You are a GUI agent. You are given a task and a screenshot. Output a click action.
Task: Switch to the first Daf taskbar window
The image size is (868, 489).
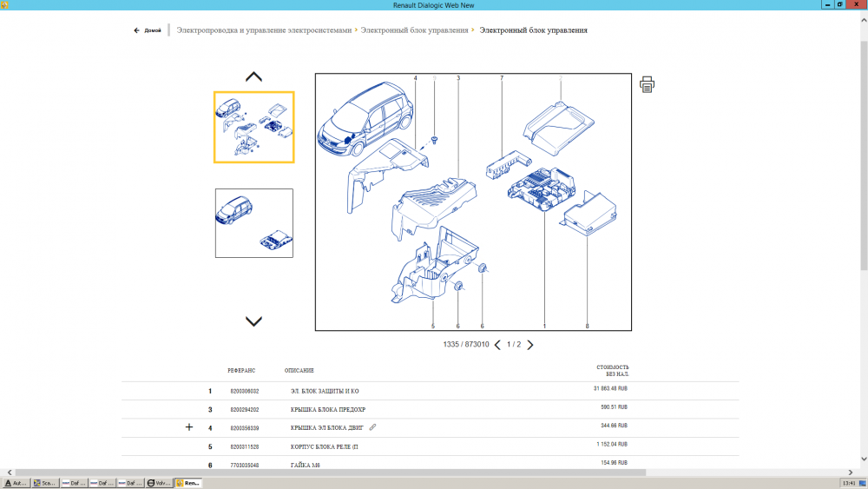tap(74, 483)
